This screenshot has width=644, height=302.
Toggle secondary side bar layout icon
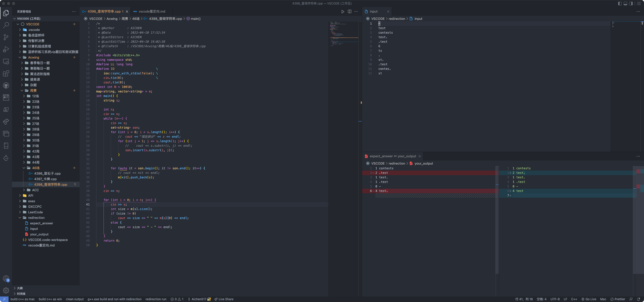click(631, 4)
